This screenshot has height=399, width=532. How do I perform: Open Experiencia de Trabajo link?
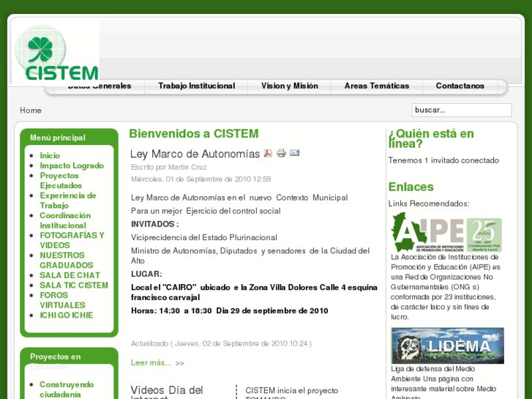[x=68, y=201]
